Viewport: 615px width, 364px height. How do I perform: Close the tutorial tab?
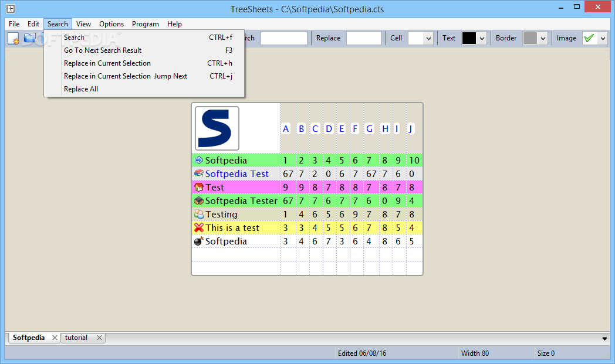[x=99, y=338]
